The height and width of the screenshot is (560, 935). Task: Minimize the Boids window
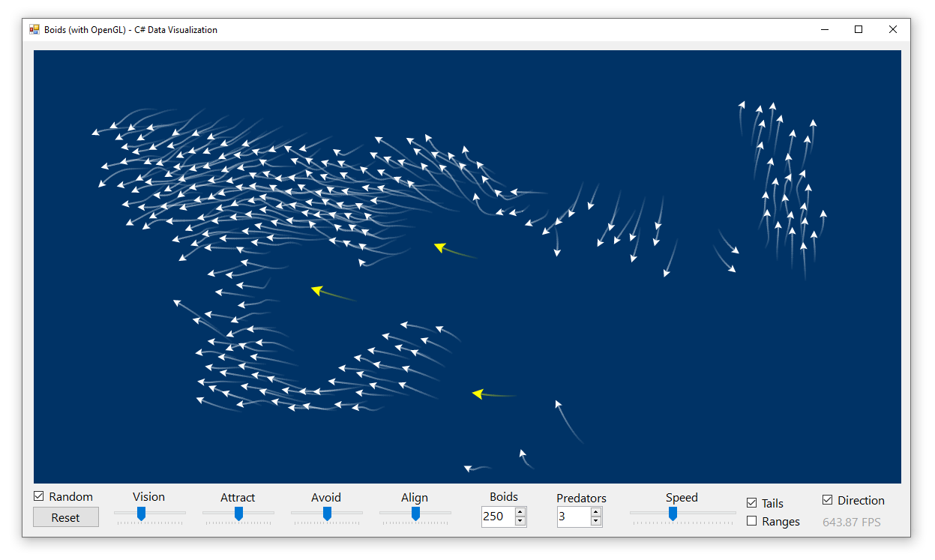coord(825,30)
